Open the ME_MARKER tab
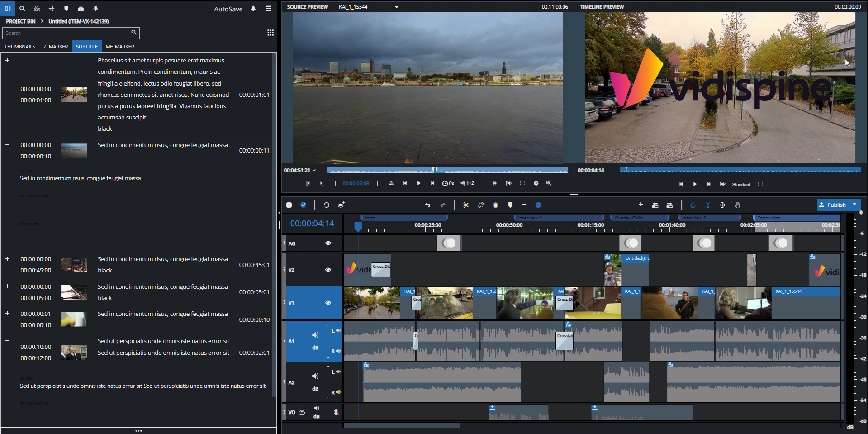Viewport: 868px width, 434px height. 120,47
